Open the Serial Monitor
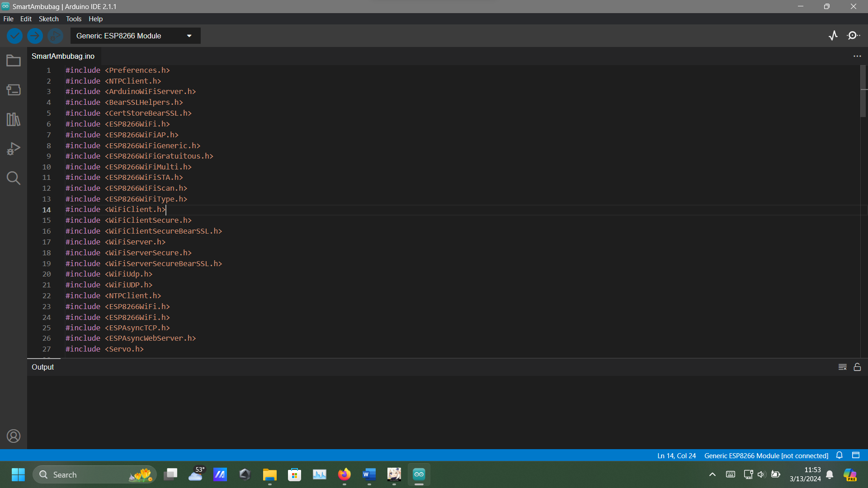 pyautogui.click(x=854, y=36)
